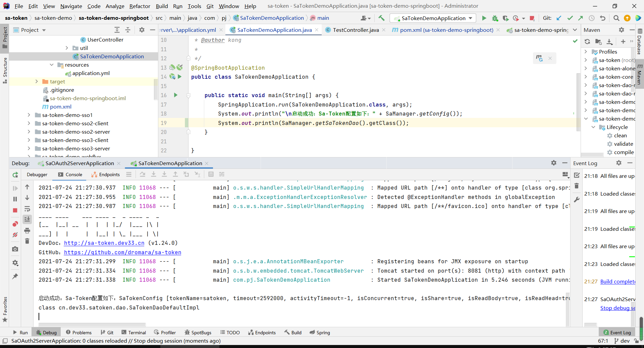This screenshot has width=644, height=348.
Task: Click the Print console icon
Action: tap(27, 230)
